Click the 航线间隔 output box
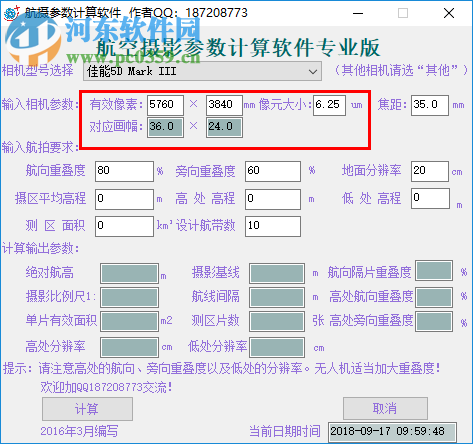Viewport: 473px width, 444px height. (277, 297)
